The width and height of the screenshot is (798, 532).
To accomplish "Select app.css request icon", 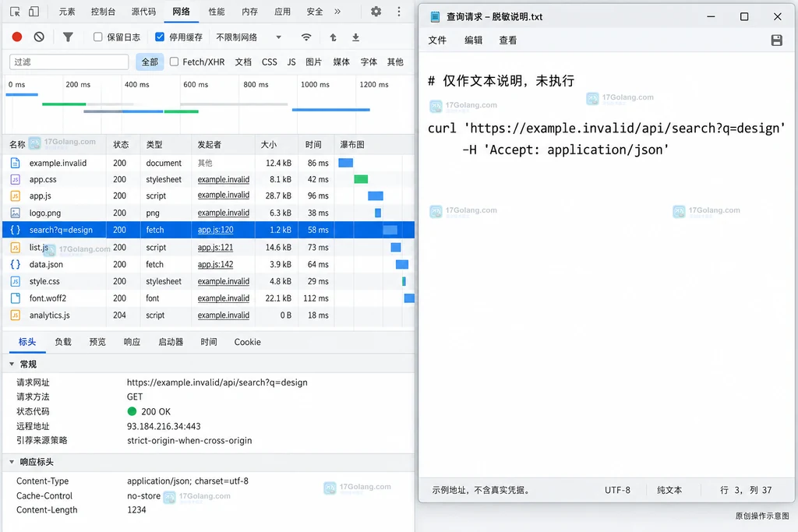I will pos(16,179).
